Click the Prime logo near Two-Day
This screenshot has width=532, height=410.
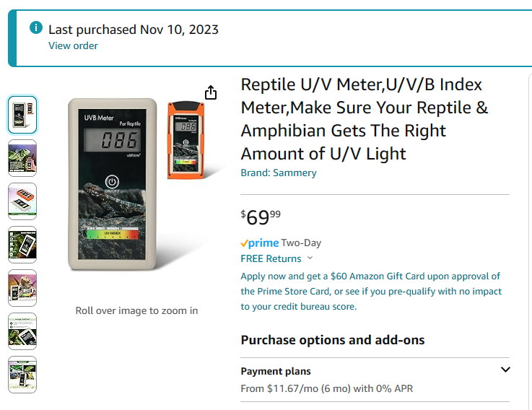[x=260, y=243]
